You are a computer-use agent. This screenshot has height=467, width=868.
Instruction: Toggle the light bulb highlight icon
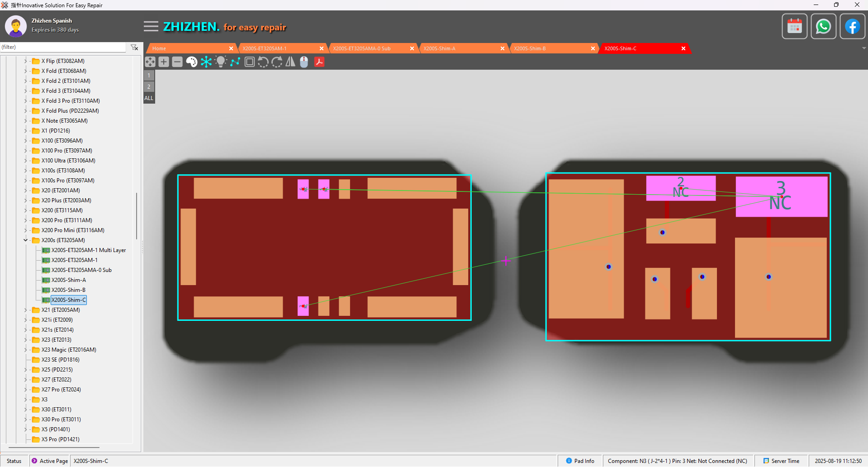(221, 62)
